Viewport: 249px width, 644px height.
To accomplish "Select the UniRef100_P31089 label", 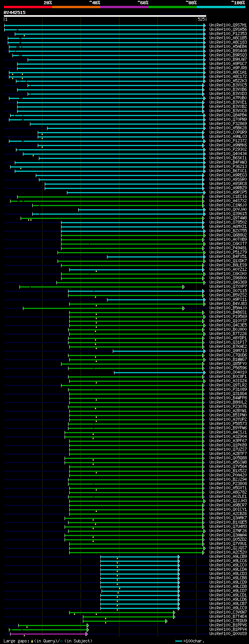I will (228, 390).
